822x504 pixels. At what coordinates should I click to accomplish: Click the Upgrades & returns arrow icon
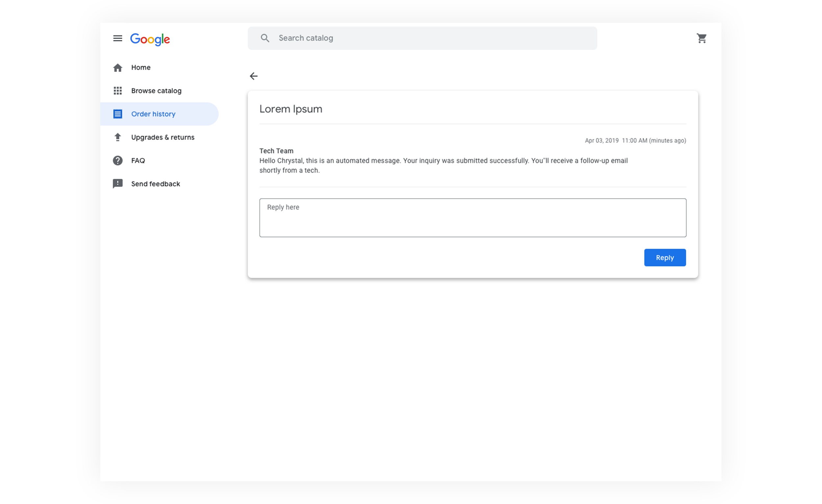[x=117, y=137]
